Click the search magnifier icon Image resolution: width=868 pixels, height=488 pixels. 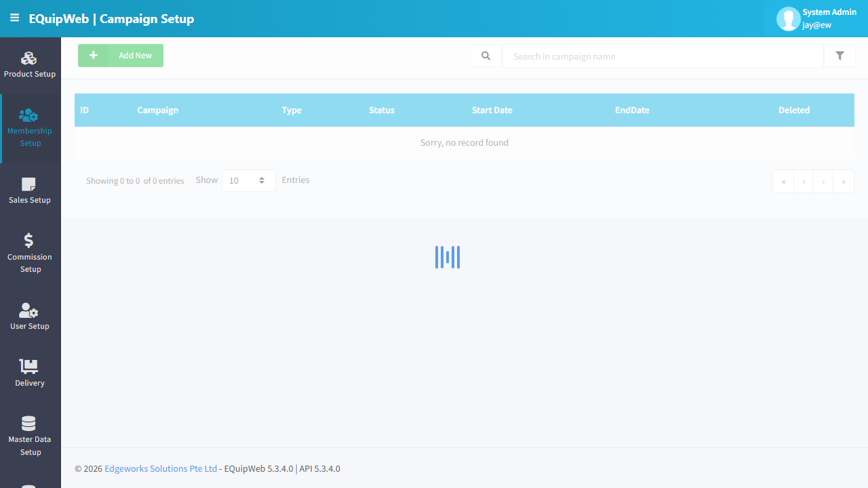click(x=486, y=56)
